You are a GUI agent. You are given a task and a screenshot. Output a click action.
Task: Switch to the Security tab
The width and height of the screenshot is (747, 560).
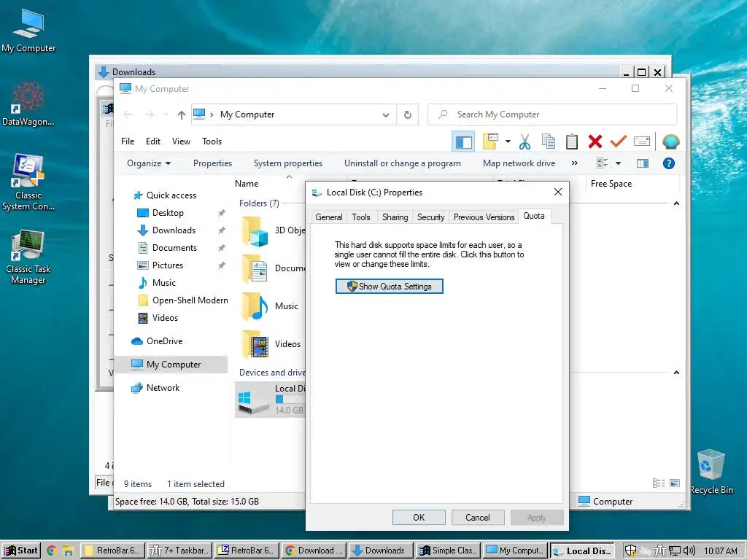[430, 217]
